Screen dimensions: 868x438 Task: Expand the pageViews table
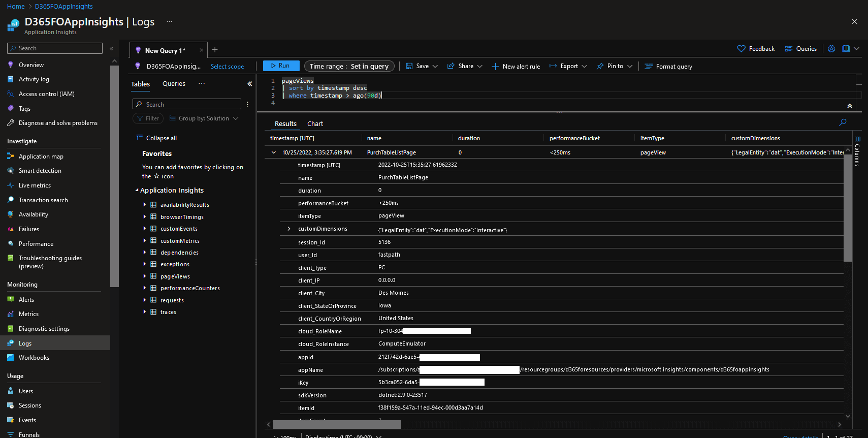145,276
